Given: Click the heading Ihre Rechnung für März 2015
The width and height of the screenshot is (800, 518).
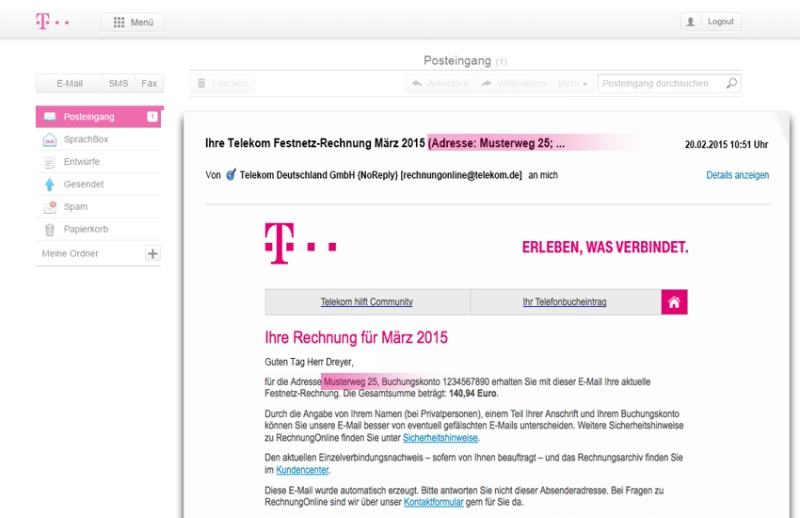Looking at the screenshot, I should point(356,337).
